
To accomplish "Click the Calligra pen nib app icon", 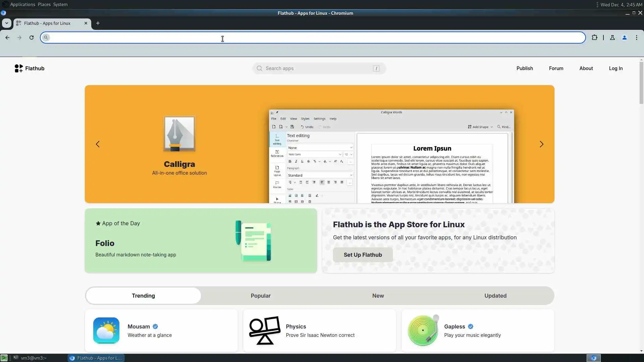I will pyautogui.click(x=179, y=134).
